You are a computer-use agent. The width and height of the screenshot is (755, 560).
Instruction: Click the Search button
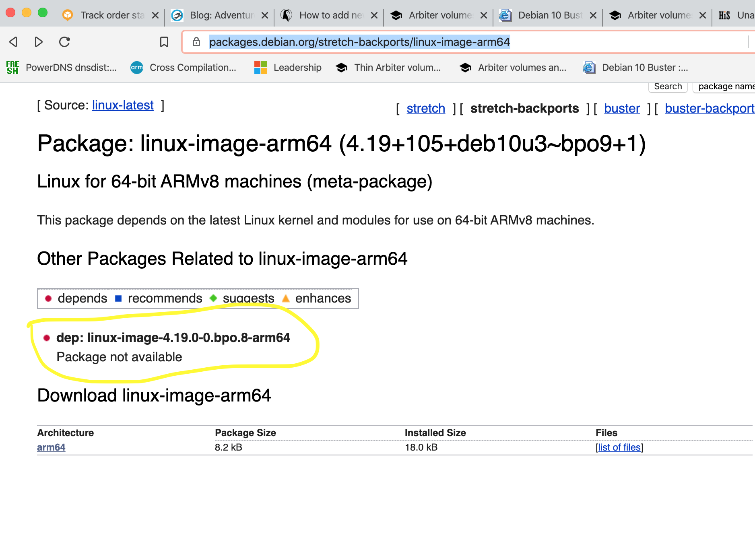coord(668,86)
